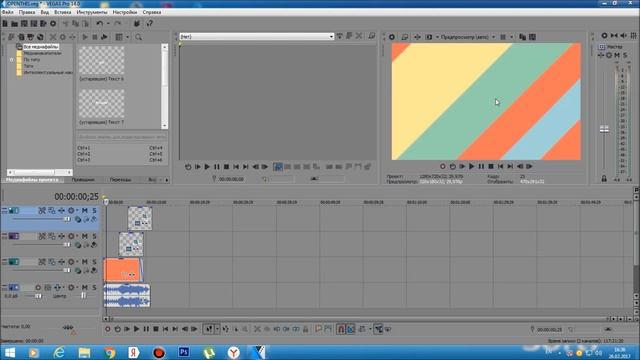
Task: Open video preview properties gear icon
Action: (x=391, y=37)
